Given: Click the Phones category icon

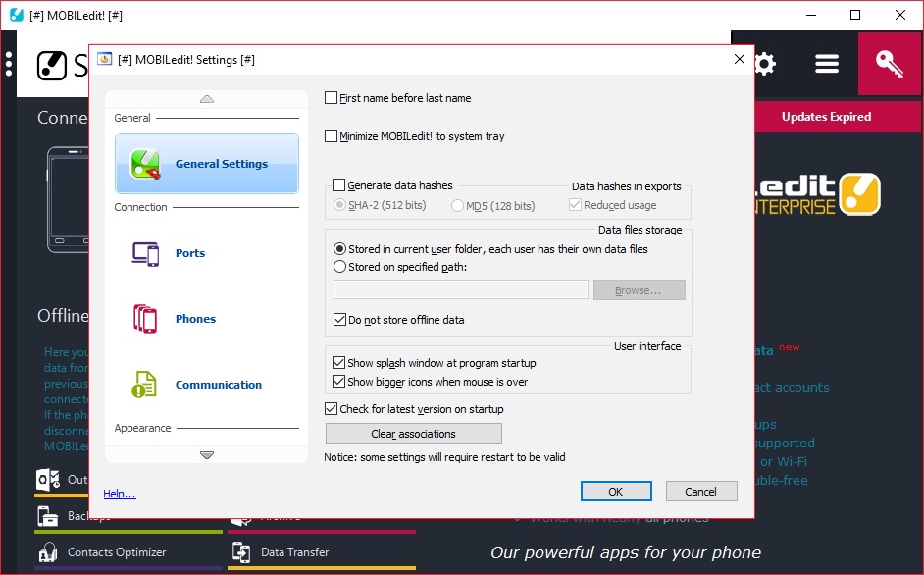Looking at the screenshot, I should 145,319.
